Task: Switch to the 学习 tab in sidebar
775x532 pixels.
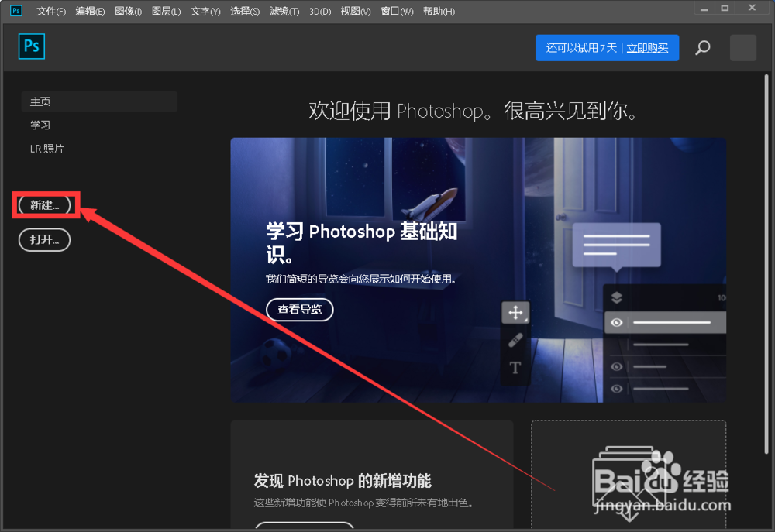Action: pyautogui.click(x=39, y=125)
